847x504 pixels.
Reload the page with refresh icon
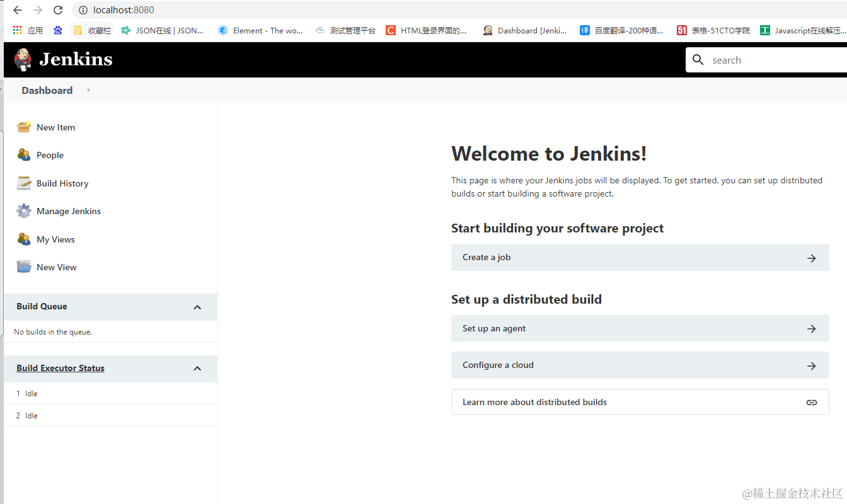coord(58,10)
